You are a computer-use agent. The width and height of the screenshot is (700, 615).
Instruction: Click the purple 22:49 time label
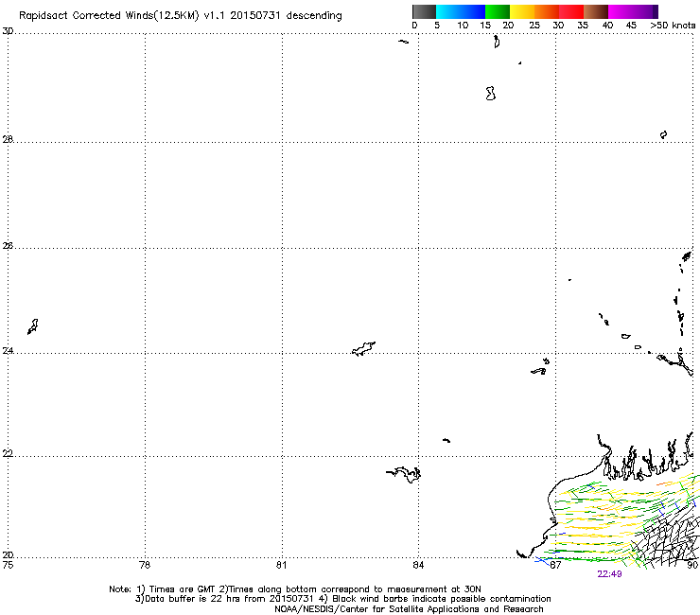coord(609,574)
